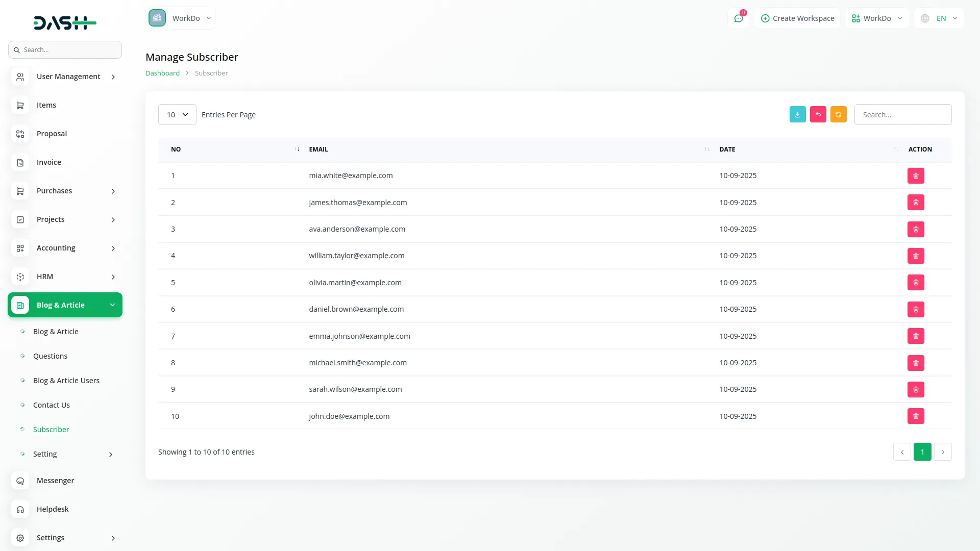Screen dimensions: 980x551
Task: Open the Entries Per Page dropdown
Action: 177,115
